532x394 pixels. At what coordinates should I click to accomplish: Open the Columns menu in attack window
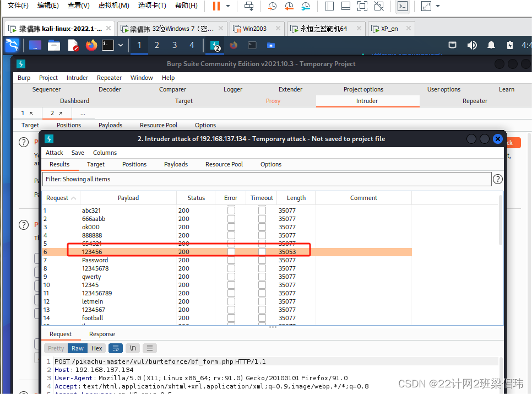tap(105, 153)
